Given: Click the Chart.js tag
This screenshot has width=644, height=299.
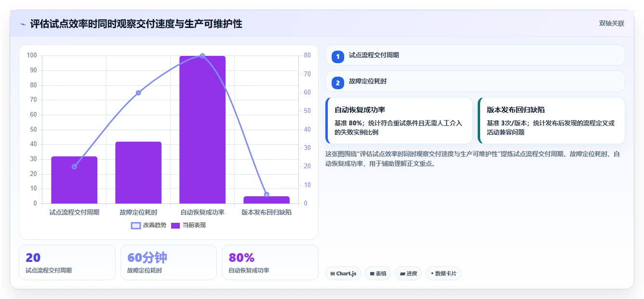Looking at the screenshot, I should coord(343,273).
